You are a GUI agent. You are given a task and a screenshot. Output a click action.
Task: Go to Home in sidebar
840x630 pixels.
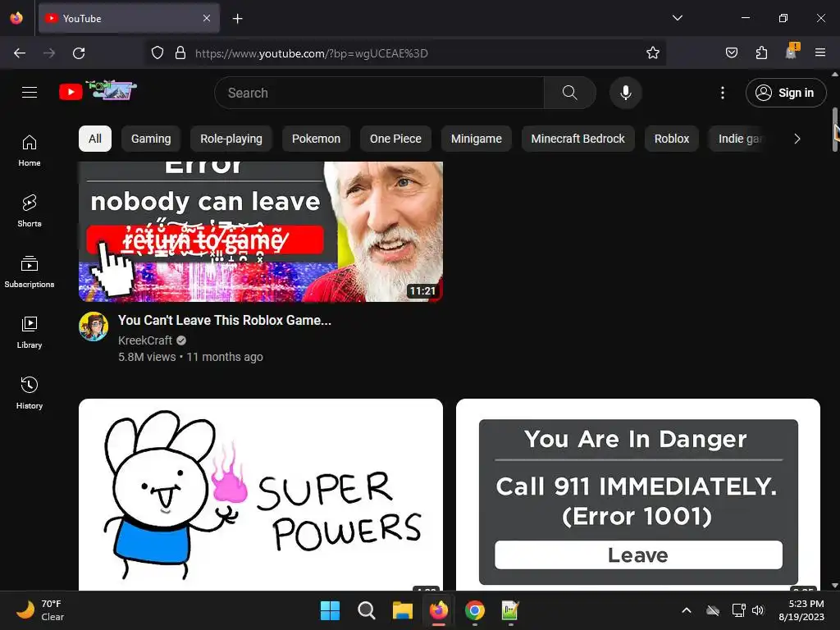pyautogui.click(x=30, y=151)
